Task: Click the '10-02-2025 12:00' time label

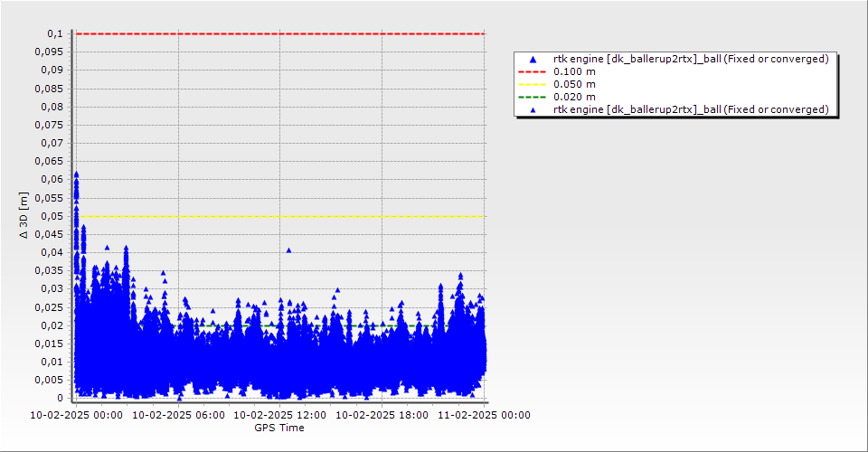Action: (280, 415)
